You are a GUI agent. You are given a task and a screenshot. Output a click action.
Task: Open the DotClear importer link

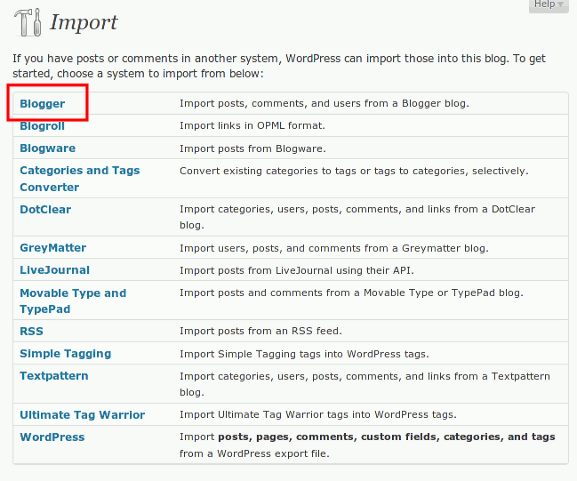(x=46, y=209)
